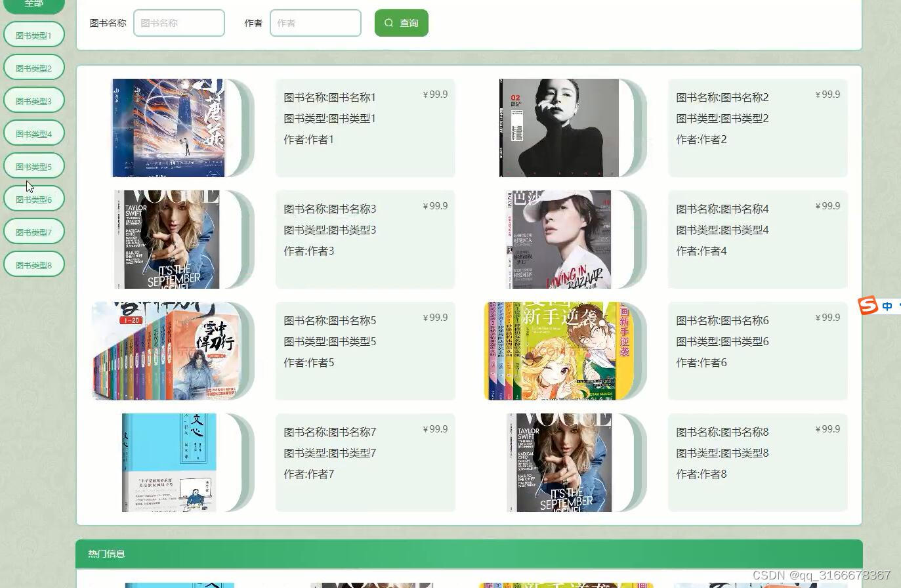The height and width of the screenshot is (588, 901).
Task: Select 图书类型8 category filter
Action: pyautogui.click(x=33, y=264)
